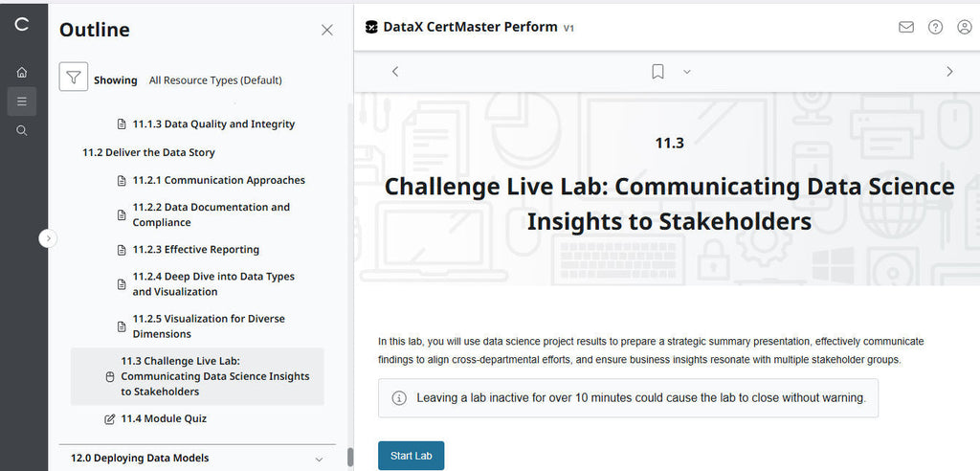Close the Outline panel

pos(327,30)
